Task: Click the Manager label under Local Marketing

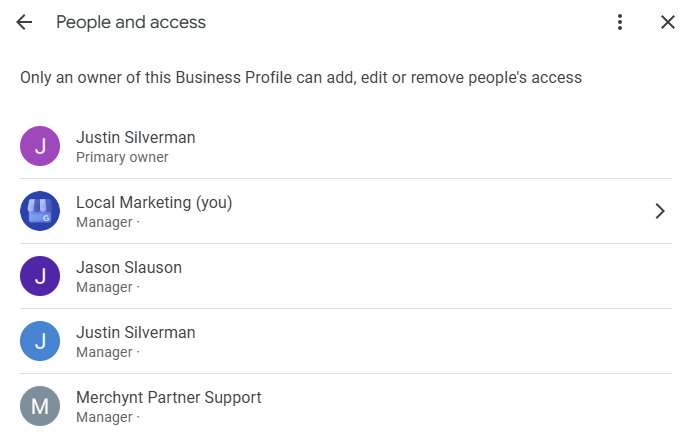Action: pyautogui.click(x=104, y=222)
